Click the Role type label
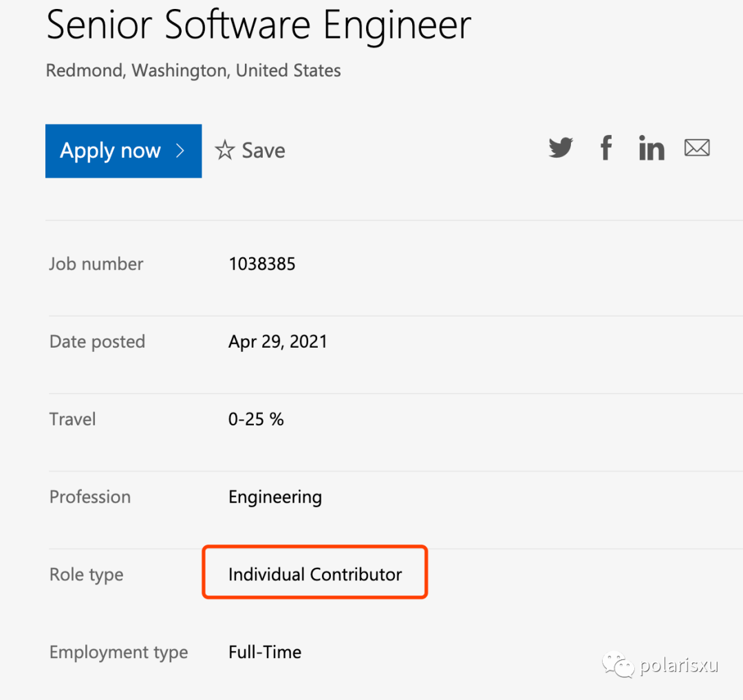743x700 pixels. pos(87,575)
